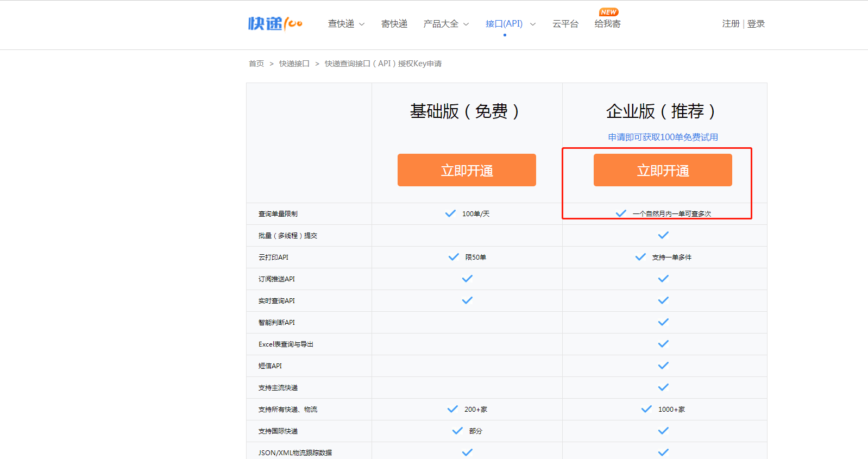Open the 给我寄 page
The height and width of the screenshot is (459, 868).
(x=608, y=24)
